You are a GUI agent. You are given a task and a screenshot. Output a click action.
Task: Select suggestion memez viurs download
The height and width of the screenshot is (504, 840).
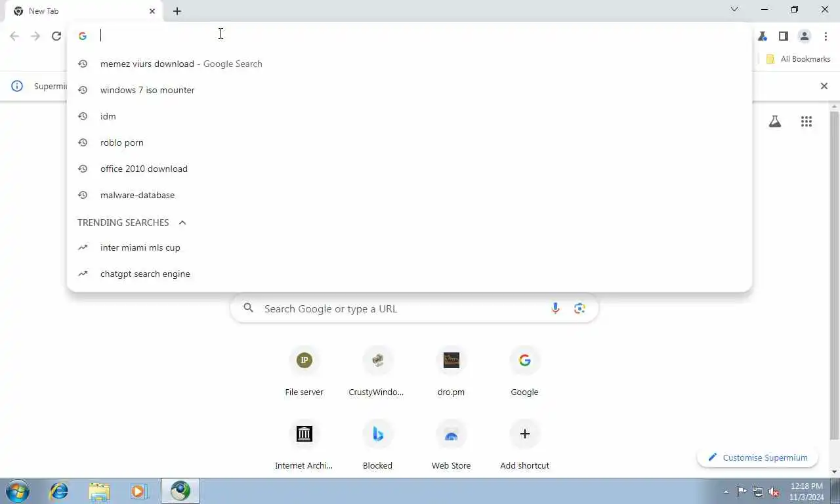(x=409, y=64)
